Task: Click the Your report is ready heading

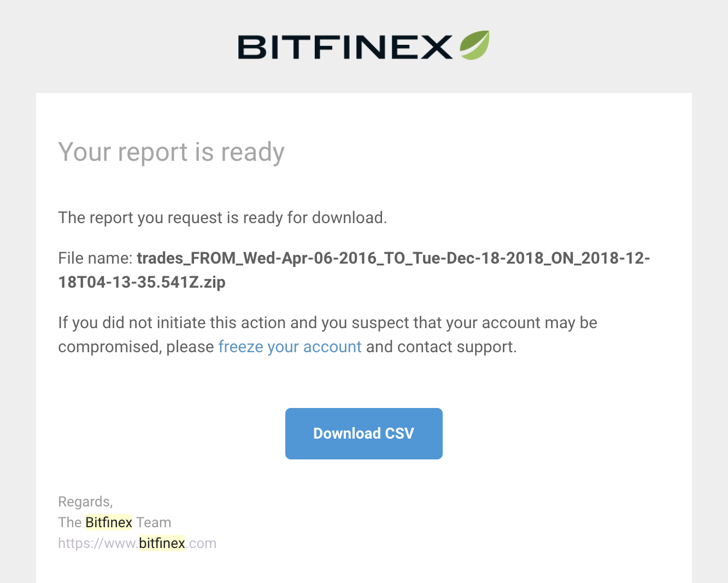Action: coord(171,152)
